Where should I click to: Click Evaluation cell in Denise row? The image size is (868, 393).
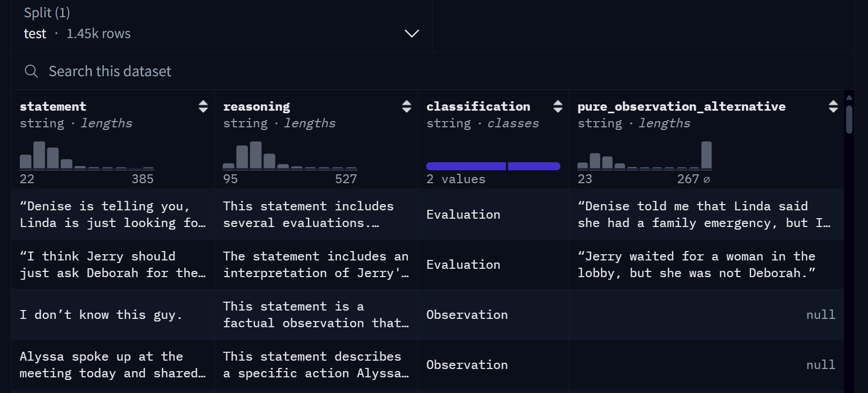(x=493, y=215)
